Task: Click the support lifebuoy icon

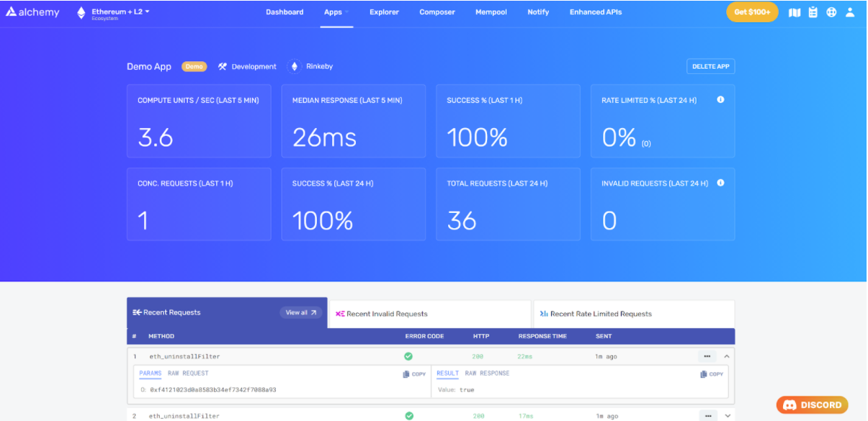Action: tap(831, 12)
